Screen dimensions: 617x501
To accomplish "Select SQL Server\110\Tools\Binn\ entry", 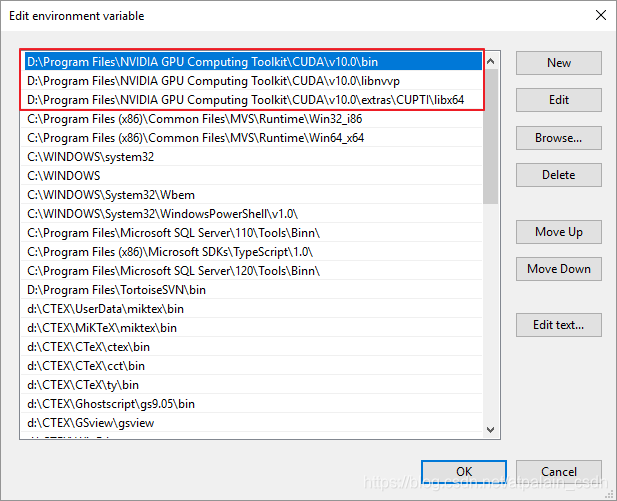I will coord(253,233).
